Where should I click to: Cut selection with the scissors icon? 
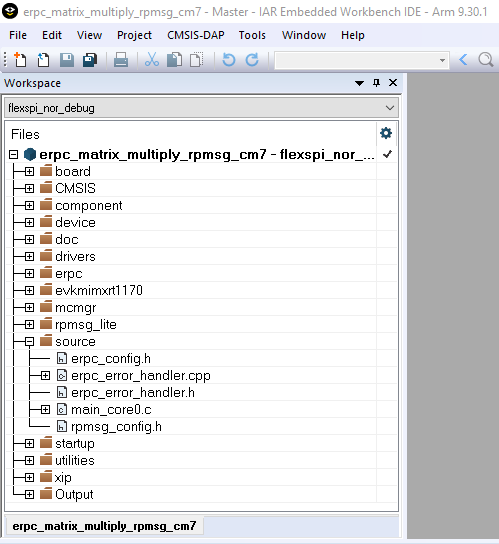pyautogui.click(x=152, y=60)
